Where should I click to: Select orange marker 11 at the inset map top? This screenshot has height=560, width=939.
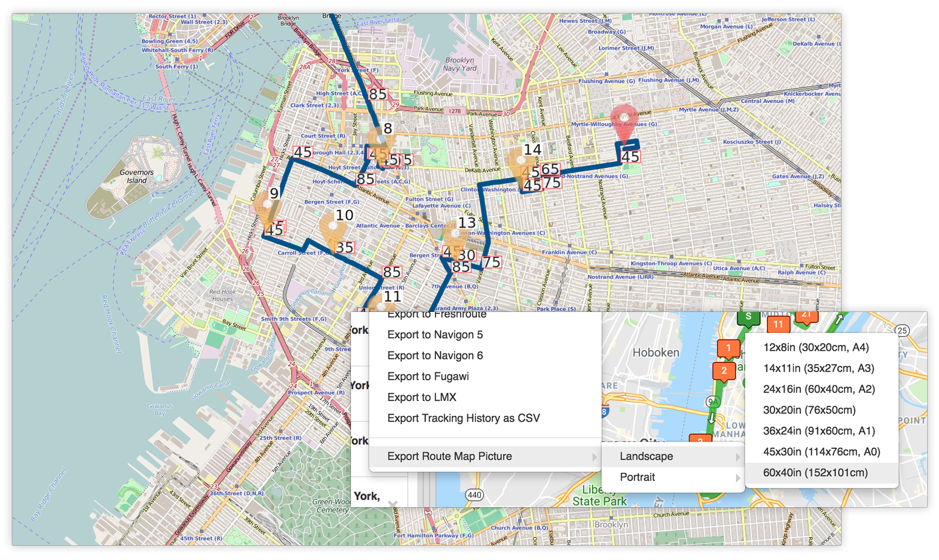pos(779,324)
